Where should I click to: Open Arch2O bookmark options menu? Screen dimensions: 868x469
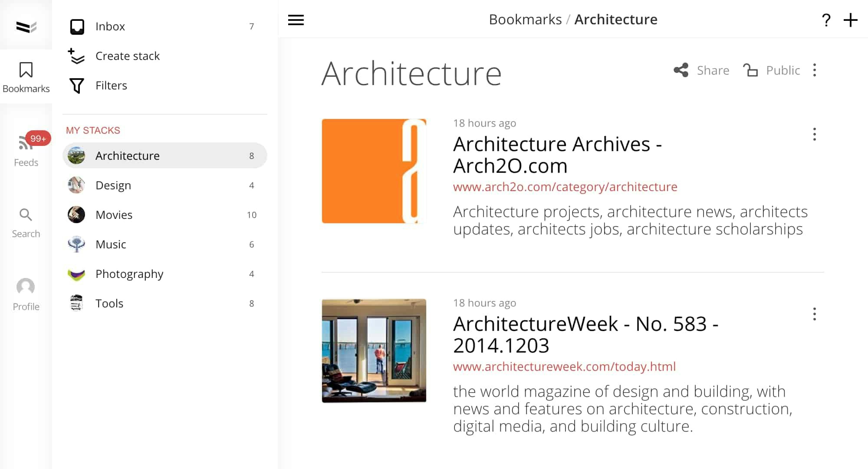815,134
